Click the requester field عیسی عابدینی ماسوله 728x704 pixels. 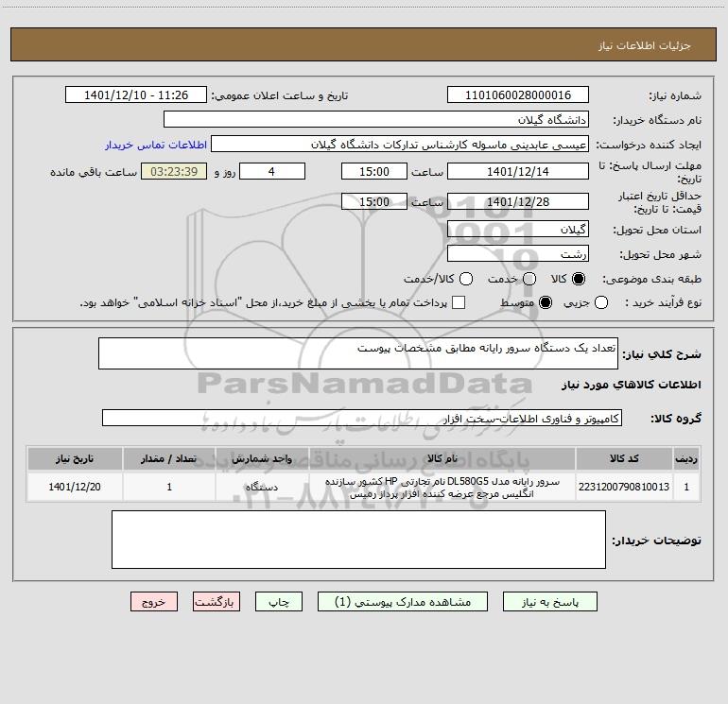(x=400, y=144)
